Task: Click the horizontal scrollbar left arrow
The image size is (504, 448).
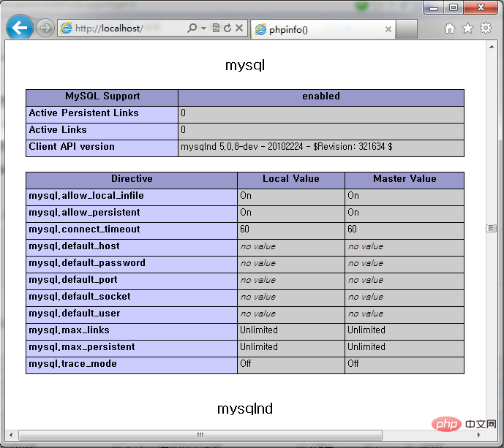Action: point(11,435)
